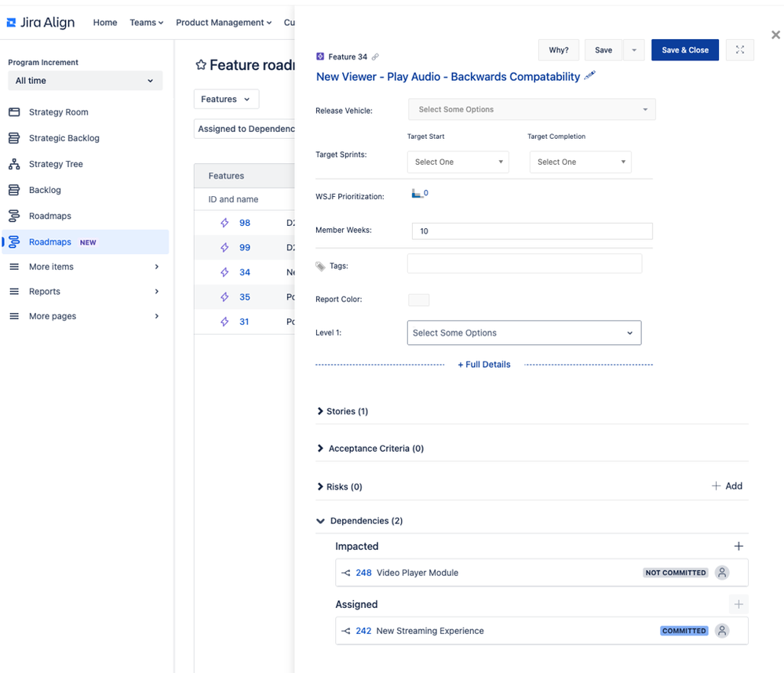The width and height of the screenshot is (784, 673).
Task: Star the Feature roadmap page
Action: 201,65
